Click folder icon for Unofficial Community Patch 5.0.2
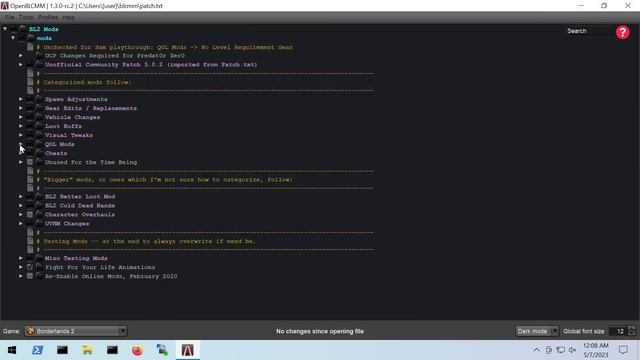 pyautogui.click(x=39, y=64)
